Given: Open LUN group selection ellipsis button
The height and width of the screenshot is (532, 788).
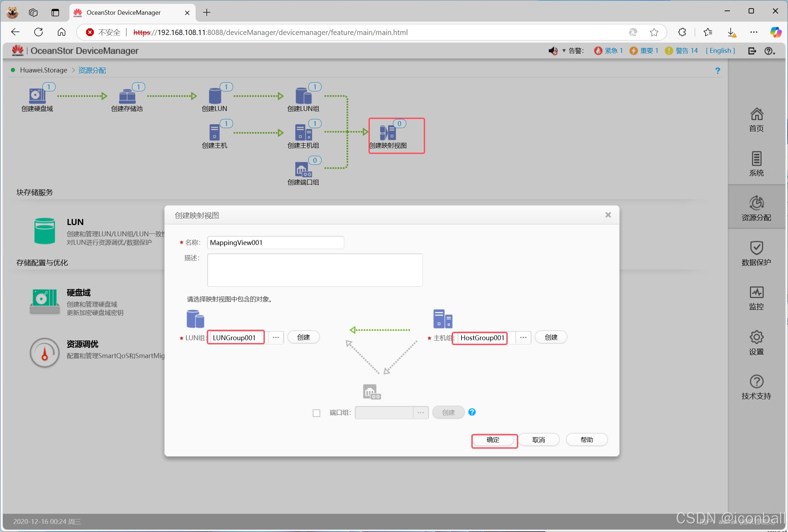Looking at the screenshot, I should point(276,337).
